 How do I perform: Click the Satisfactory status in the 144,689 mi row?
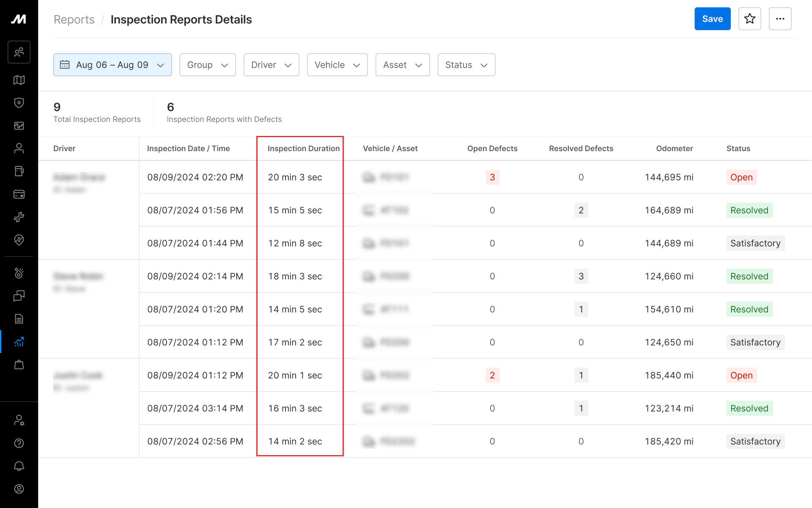click(x=755, y=243)
